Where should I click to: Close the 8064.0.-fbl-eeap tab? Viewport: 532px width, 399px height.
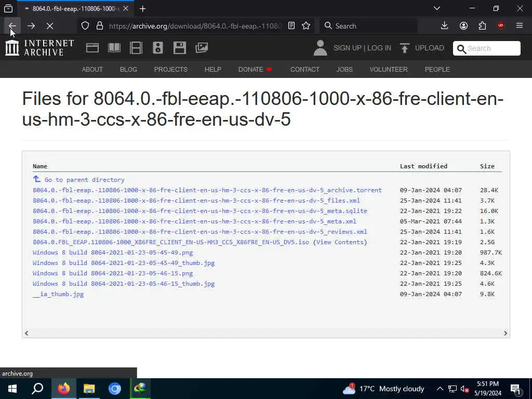point(126,8)
